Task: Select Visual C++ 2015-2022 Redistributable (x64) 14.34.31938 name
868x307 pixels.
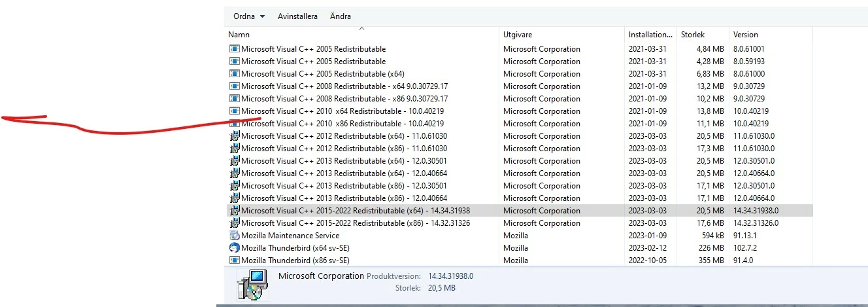Action: (356, 211)
